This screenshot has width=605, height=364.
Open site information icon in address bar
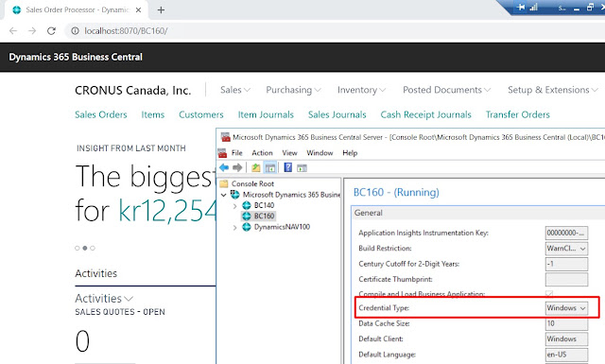[75, 31]
